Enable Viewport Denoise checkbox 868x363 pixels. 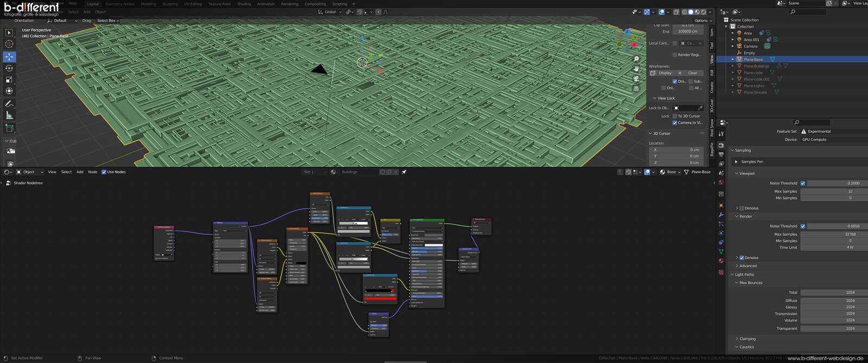point(742,208)
